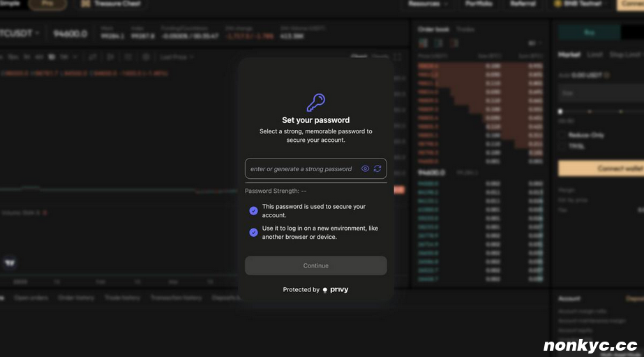
Task: Click the leverage percentage slider handle
Action: coord(560,111)
